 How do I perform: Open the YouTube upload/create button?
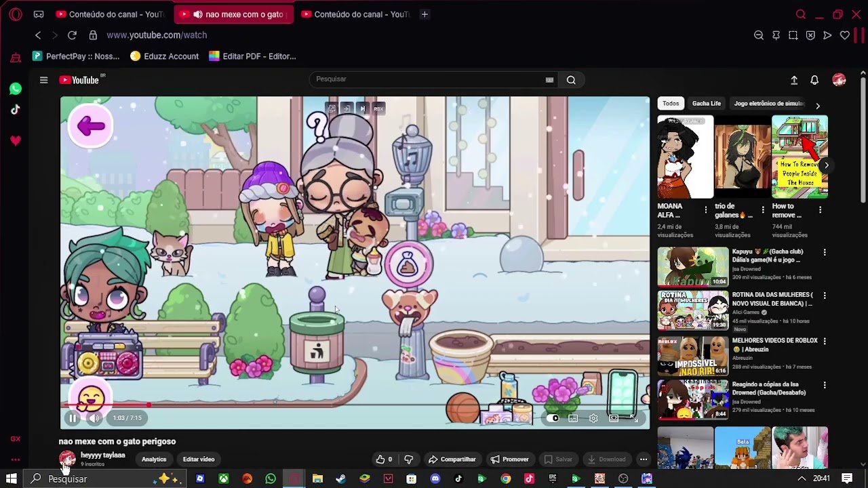click(794, 80)
